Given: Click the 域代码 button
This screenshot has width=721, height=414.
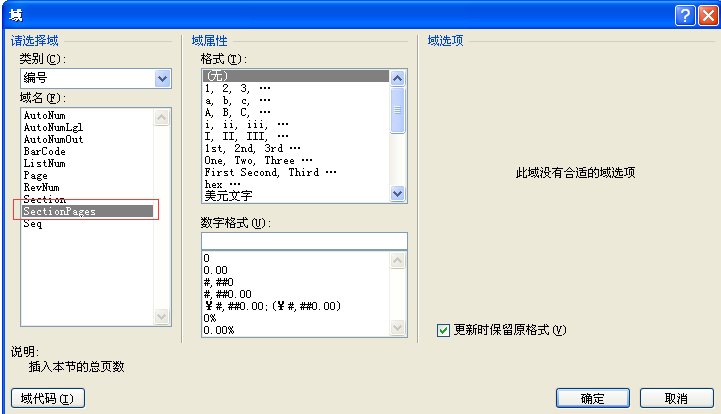Looking at the screenshot, I should pyautogui.click(x=48, y=398).
